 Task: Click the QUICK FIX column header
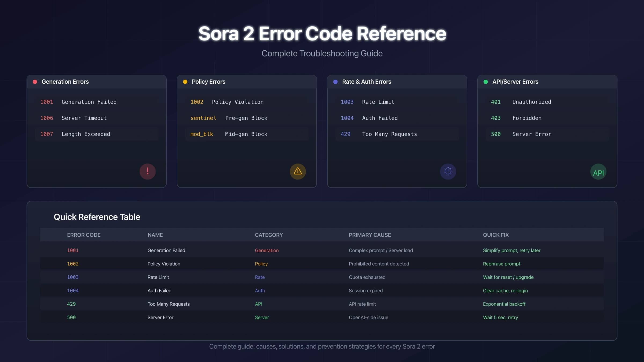[x=496, y=235]
